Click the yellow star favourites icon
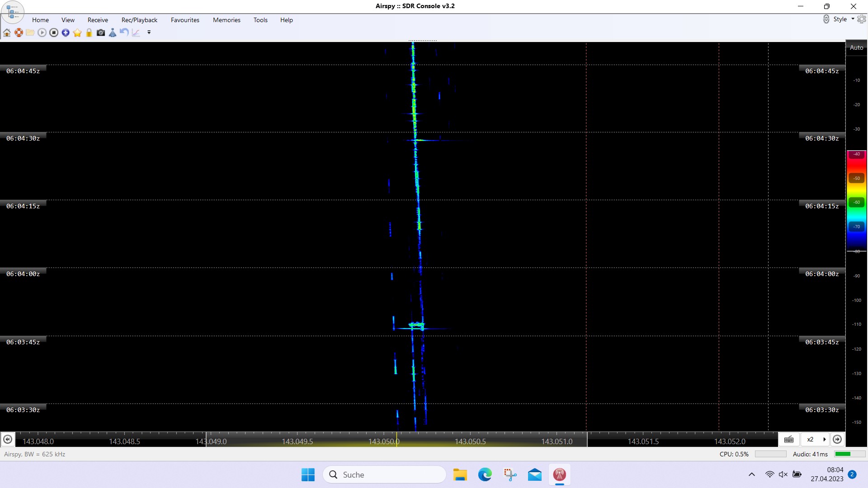The width and height of the screenshot is (868, 488). tap(77, 33)
